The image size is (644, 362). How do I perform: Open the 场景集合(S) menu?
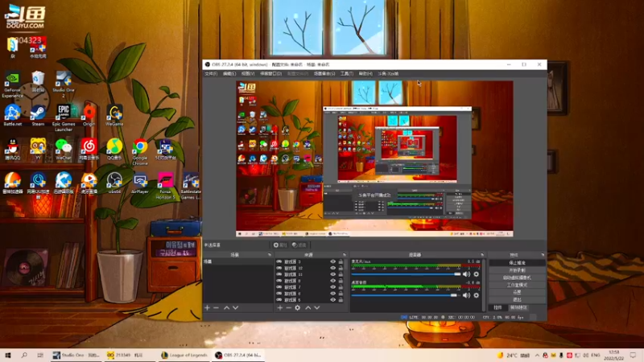click(324, 73)
